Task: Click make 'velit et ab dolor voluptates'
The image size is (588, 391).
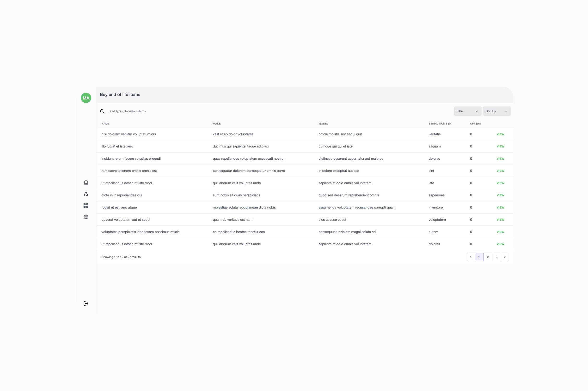Action: (233, 134)
